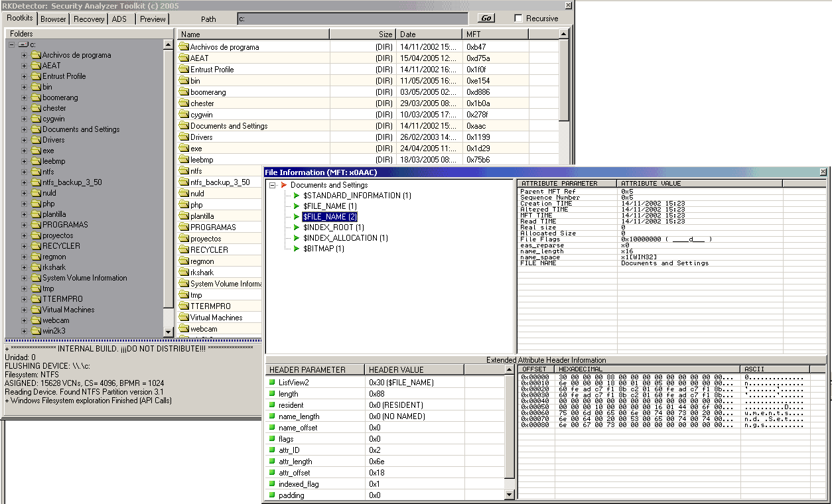The image size is (832, 504).
Task: Expand the PROGRAMAS folder in the tree
Action: (25, 225)
